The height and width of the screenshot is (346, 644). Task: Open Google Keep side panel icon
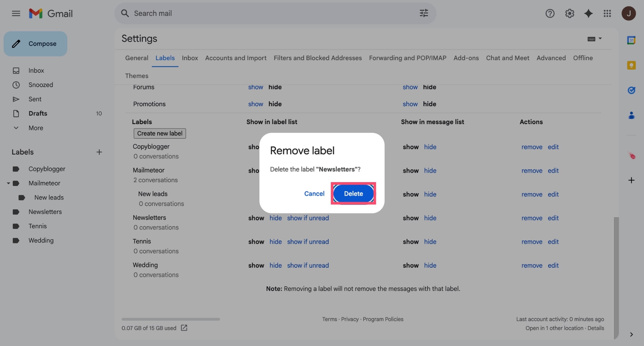pyautogui.click(x=631, y=65)
